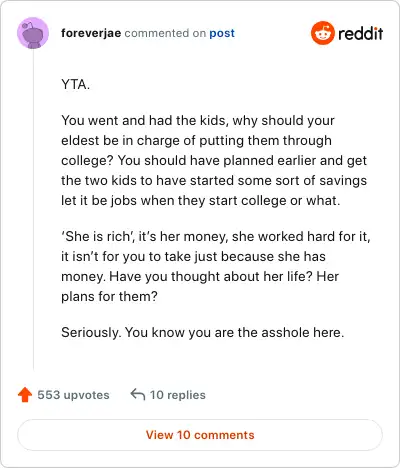Click the gray "commented on" text
400x468 pixels.
(x=165, y=33)
